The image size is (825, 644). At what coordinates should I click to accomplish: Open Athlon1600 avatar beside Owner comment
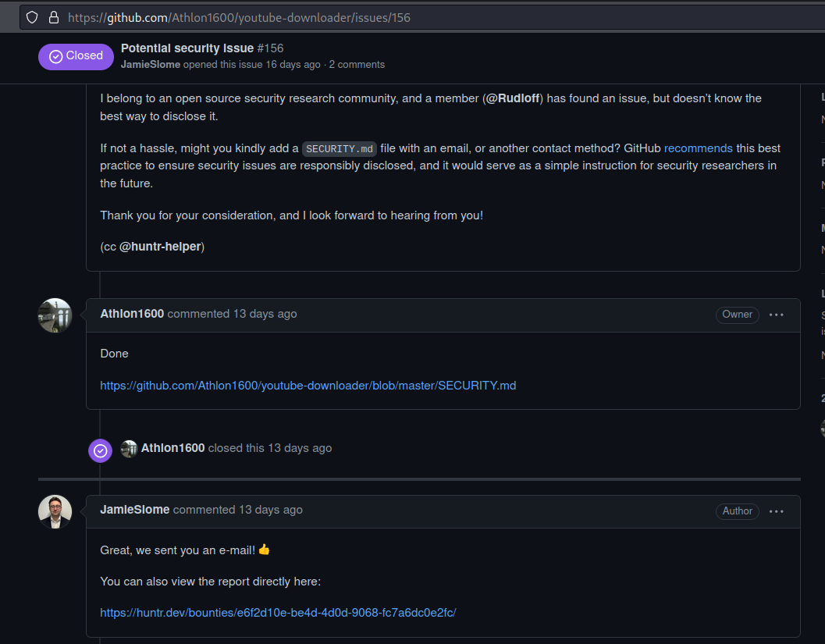tap(55, 315)
